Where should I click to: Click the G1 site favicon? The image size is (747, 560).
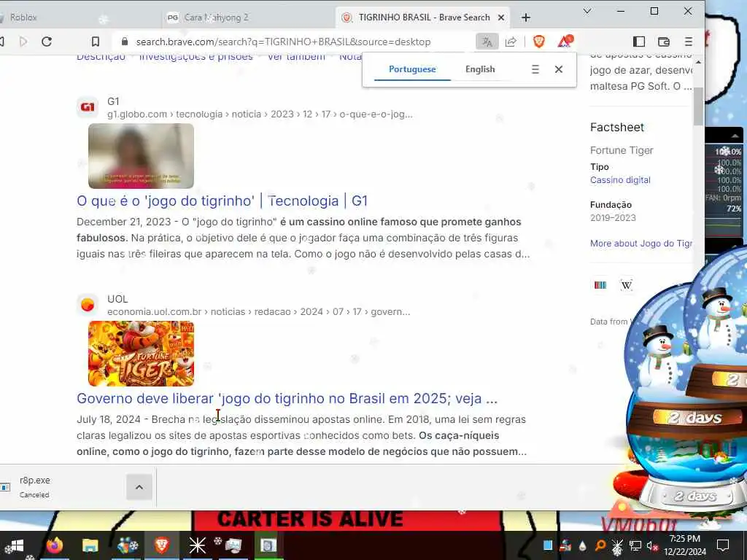point(88,107)
